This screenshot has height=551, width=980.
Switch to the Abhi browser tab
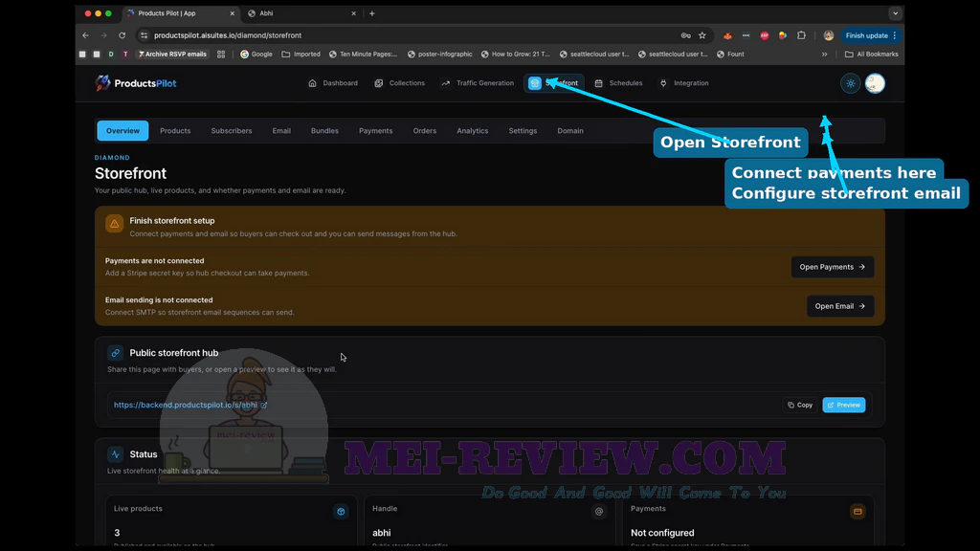[x=301, y=13]
